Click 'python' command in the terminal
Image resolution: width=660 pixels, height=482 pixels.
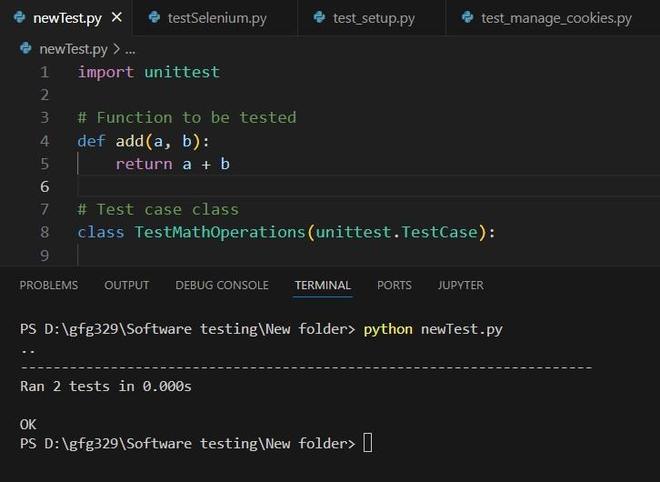click(388, 329)
